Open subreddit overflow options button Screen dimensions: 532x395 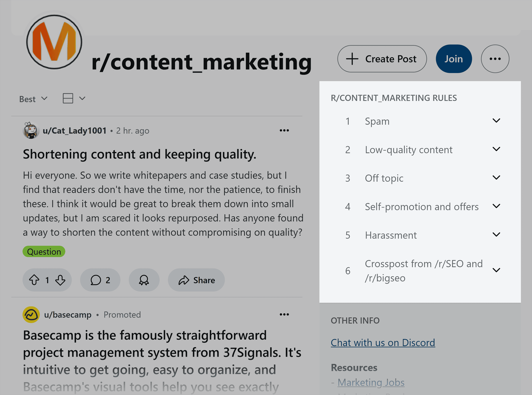(495, 59)
